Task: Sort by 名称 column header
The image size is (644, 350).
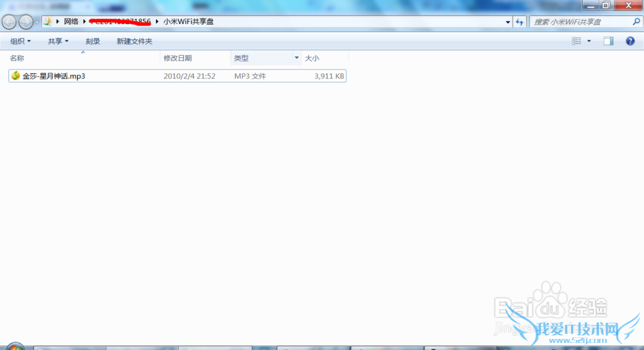Action: point(83,58)
